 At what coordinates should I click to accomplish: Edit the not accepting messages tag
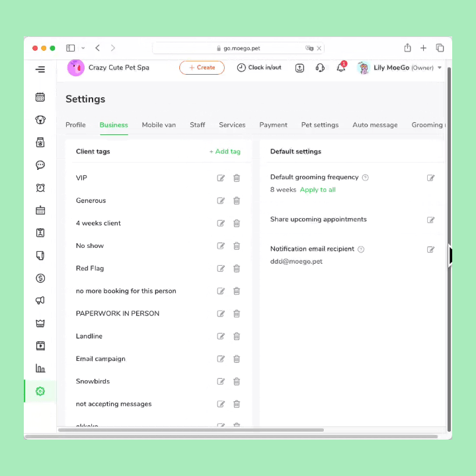(221, 404)
